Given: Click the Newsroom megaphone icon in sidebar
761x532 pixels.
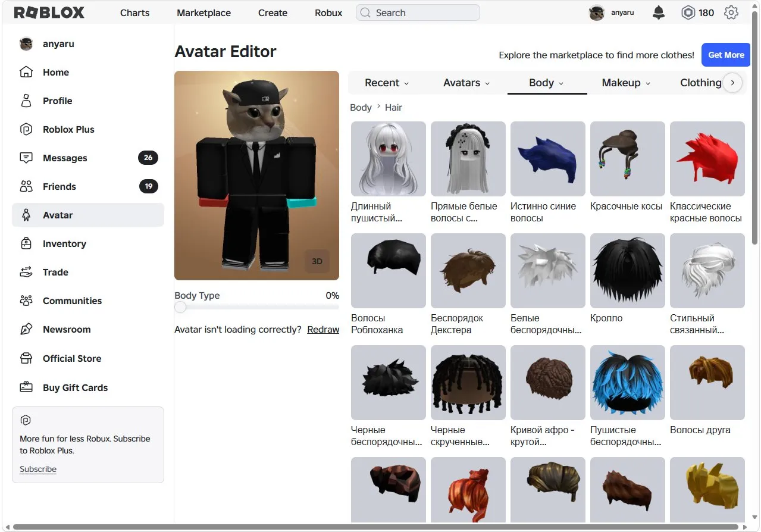Looking at the screenshot, I should pos(26,329).
